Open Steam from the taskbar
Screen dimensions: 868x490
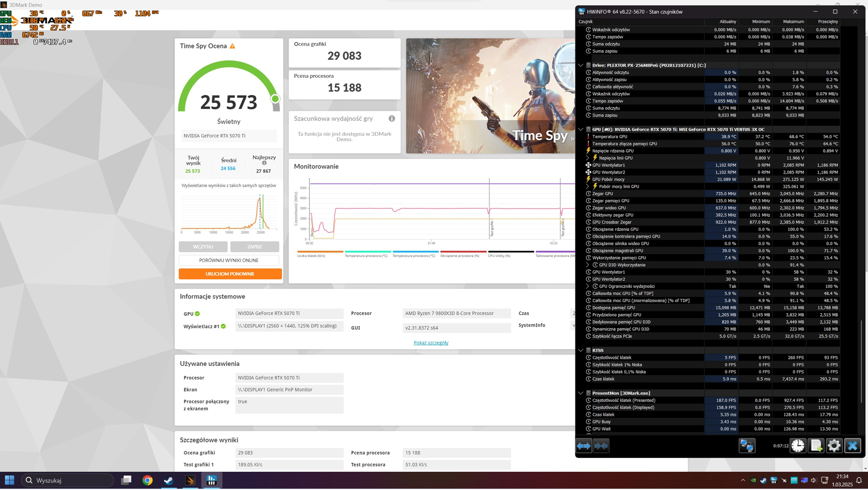[168, 480]
